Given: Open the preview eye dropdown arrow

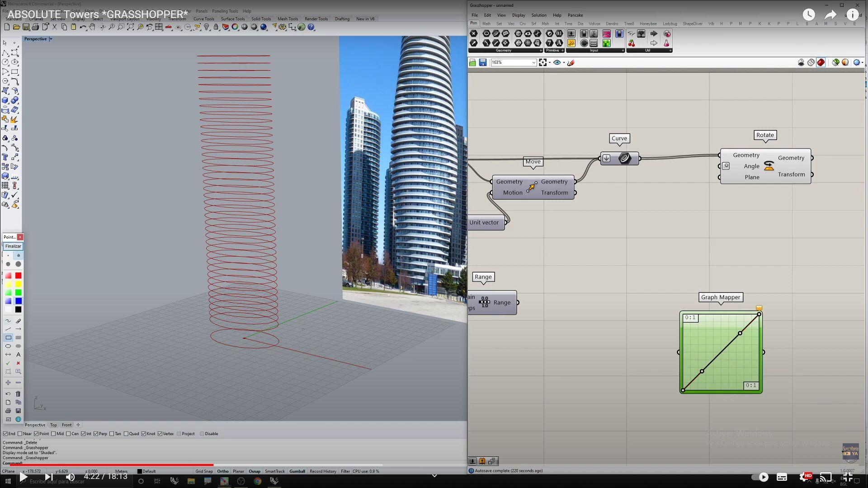Looking at the screenshot, I should (564, 63).
